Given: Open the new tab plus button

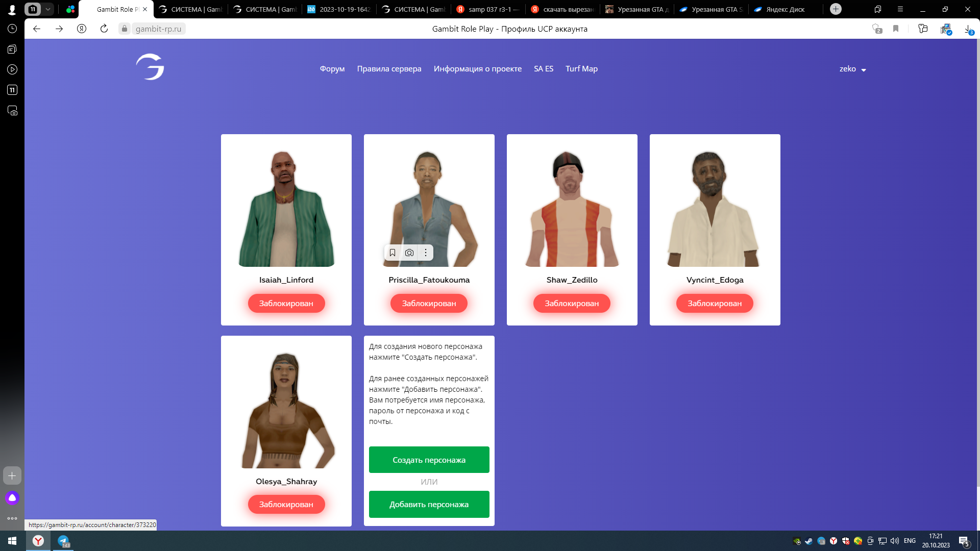Looking at the screenshot, I should 836,9.
